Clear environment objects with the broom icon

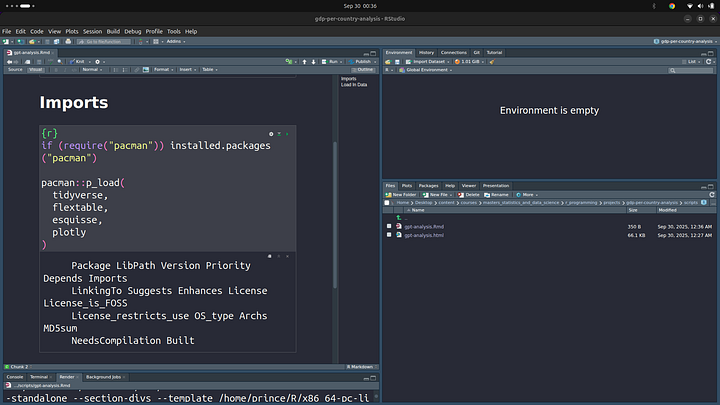tap(492, 62)
